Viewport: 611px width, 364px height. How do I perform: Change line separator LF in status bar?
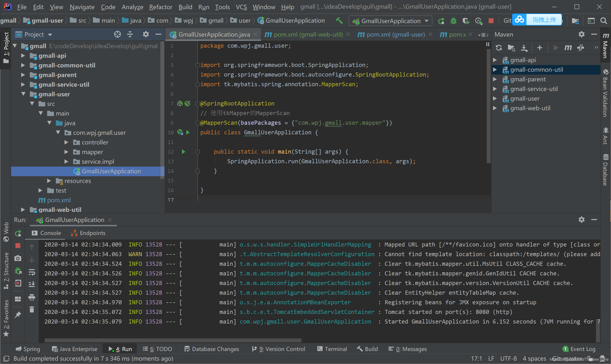click(x=491, y=358)
